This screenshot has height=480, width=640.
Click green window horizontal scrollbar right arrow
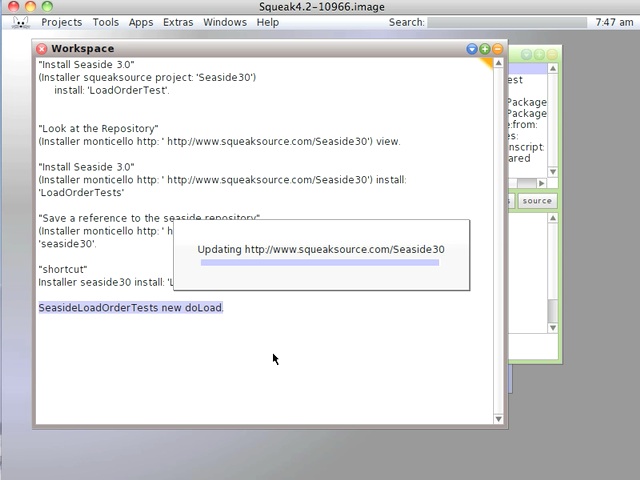click(542, 183)
